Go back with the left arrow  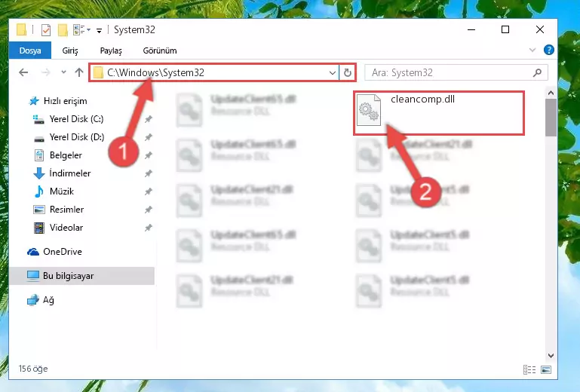(23, 72)
